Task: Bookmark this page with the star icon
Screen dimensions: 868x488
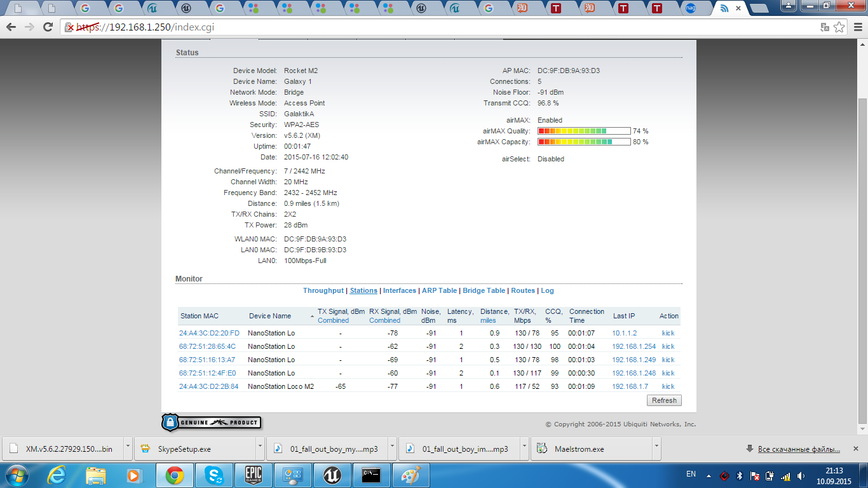Action: pos(839,27)
